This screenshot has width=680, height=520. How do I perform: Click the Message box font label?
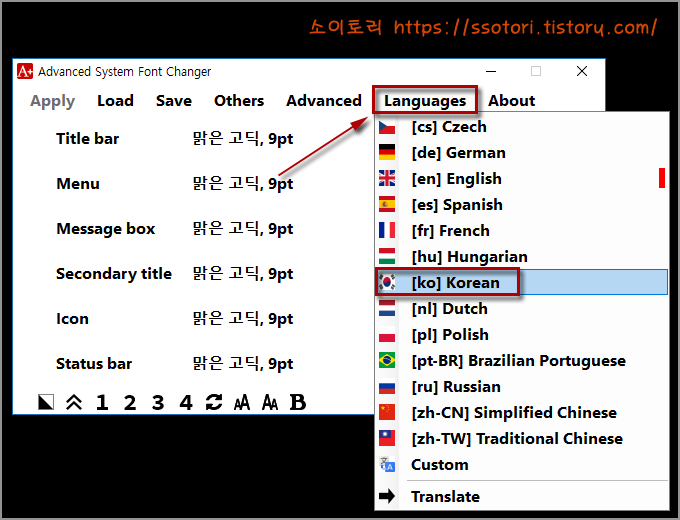106,229
